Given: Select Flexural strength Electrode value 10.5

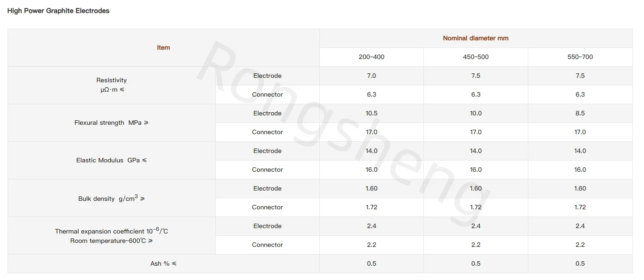Looking at the screenshot, I should click(372, 113).
